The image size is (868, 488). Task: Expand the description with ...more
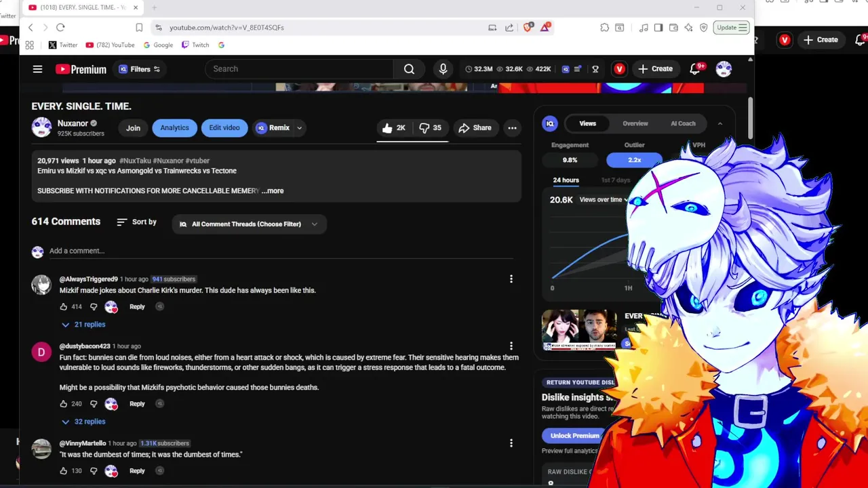point(273,190)
